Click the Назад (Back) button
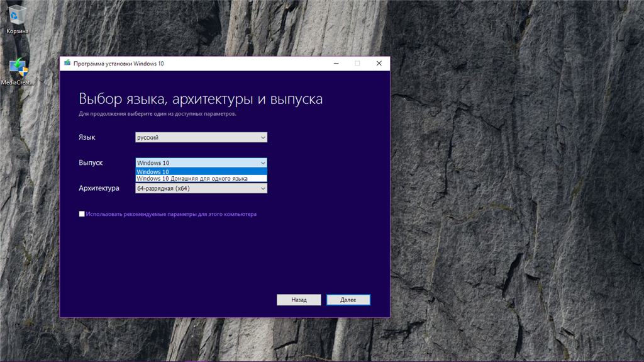The width and height of the screenshot is (644, 362). tap(299, 300)
